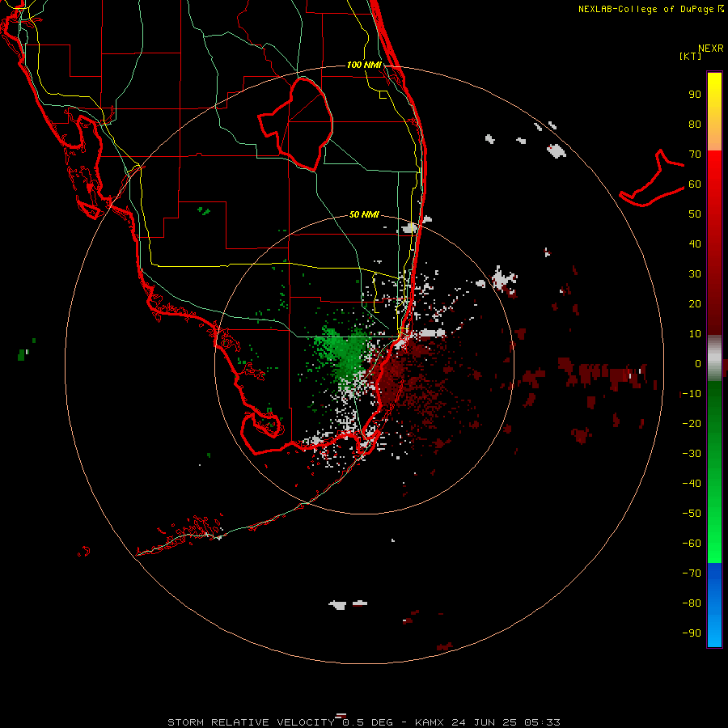Click the [KT] units label
The width and height of the screenshot is (728, 728).
tap(691, 56)
